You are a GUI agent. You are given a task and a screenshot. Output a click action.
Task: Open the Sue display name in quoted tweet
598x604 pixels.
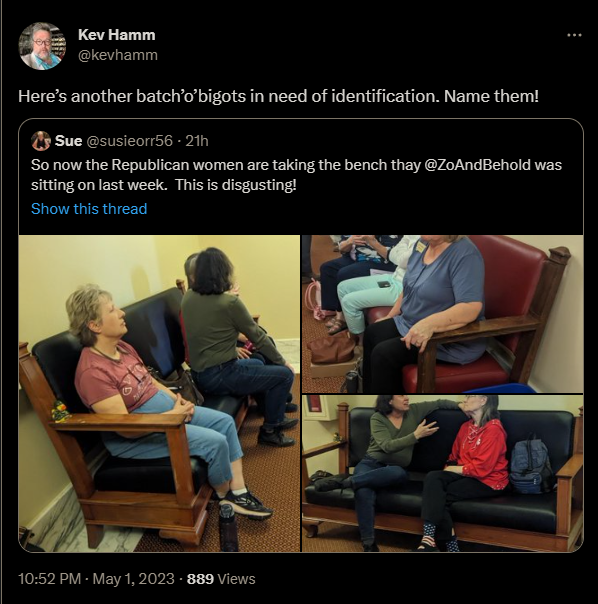(x=69, y=141)
